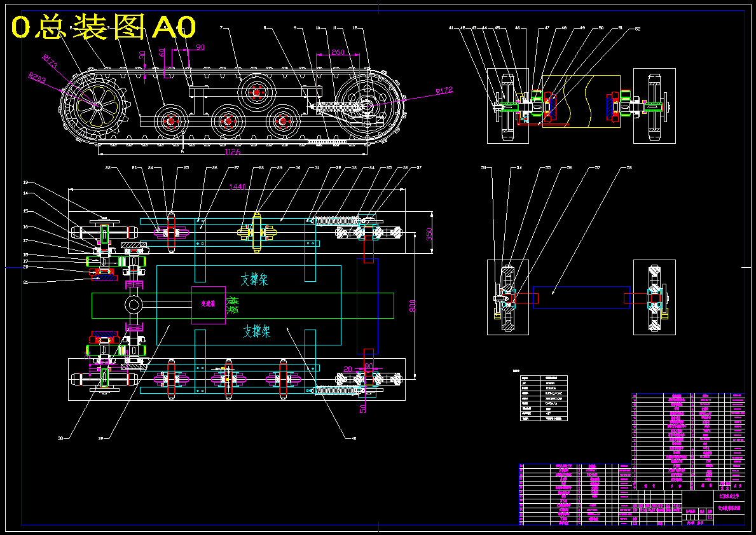Click the R173 radius dimension label
The height and width of the screenshot is (535, 756).
coord(51,60)
